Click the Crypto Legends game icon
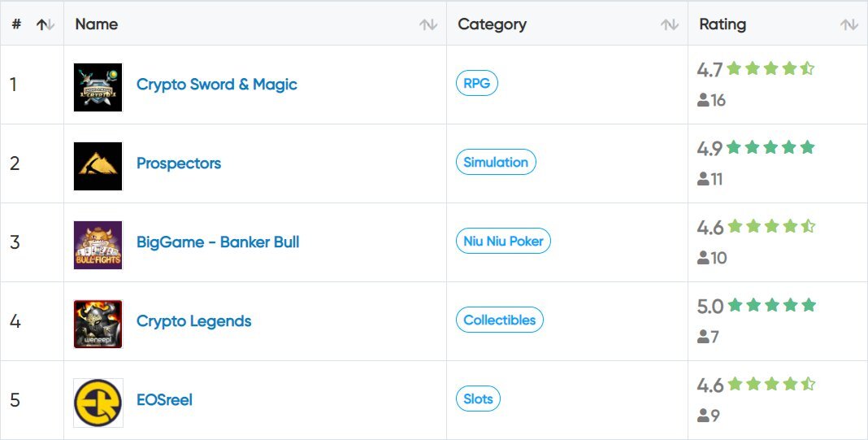The height and width of the screenshot is (440, 868). (98, 324)
